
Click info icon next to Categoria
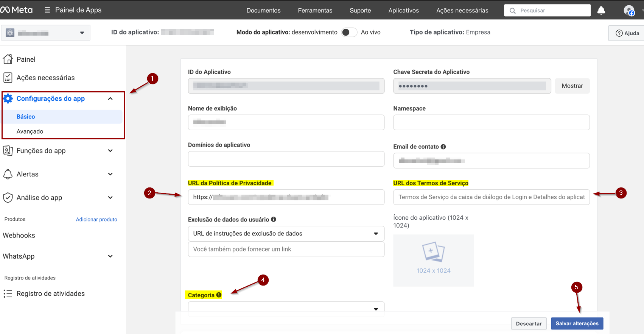click(x=219, y=295)
